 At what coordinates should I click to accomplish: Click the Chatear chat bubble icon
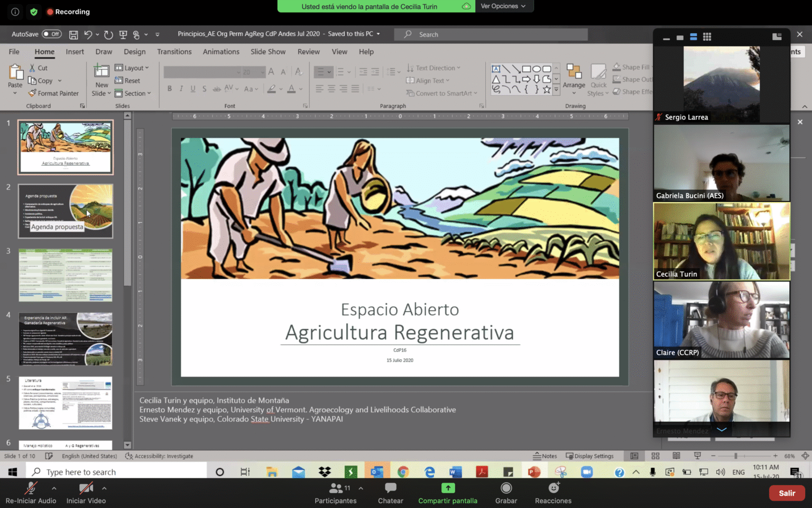pos(390,488)
